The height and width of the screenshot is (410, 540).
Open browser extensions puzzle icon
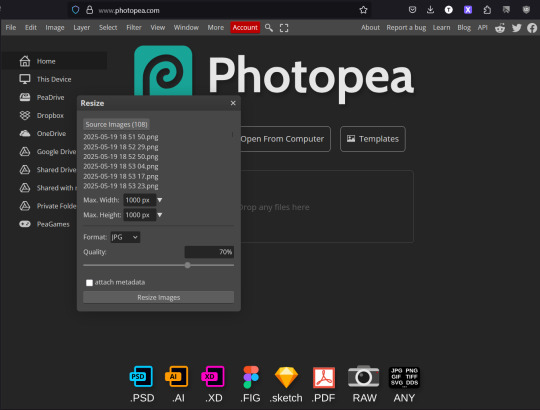pyautogui.click(x=487, y=10)
